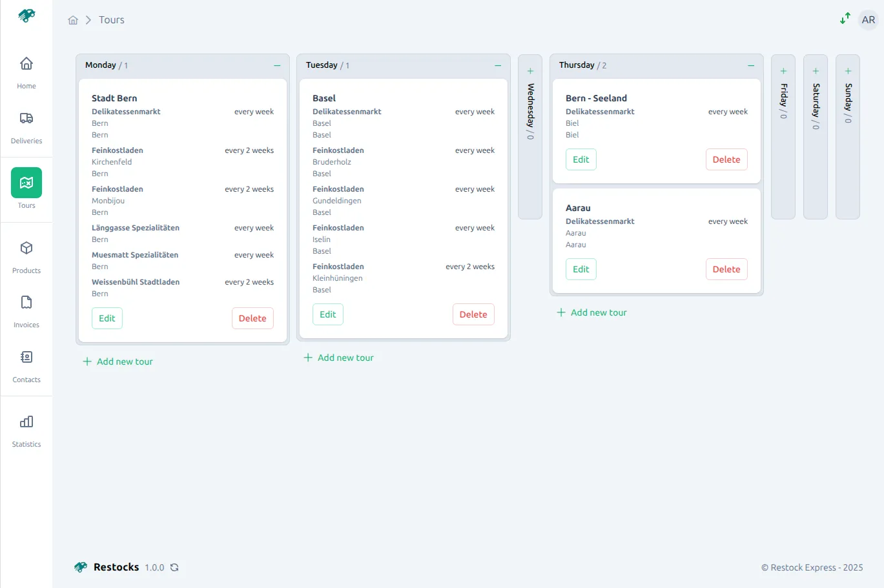Click the sort arrows icon near the avatar
Viewport: 884px width, 588px height.
(845, 19)
